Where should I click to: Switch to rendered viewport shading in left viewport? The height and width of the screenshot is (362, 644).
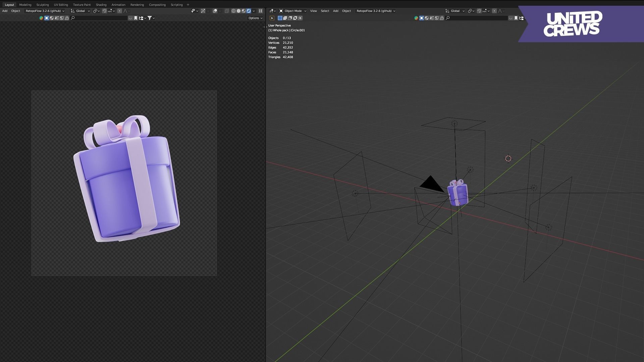click(x=249, y=11)
